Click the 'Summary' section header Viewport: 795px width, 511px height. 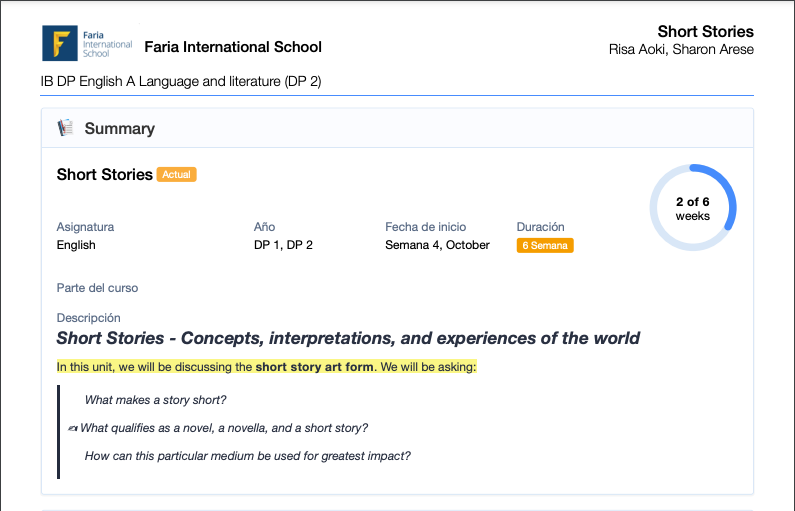[x=119, y=129]
